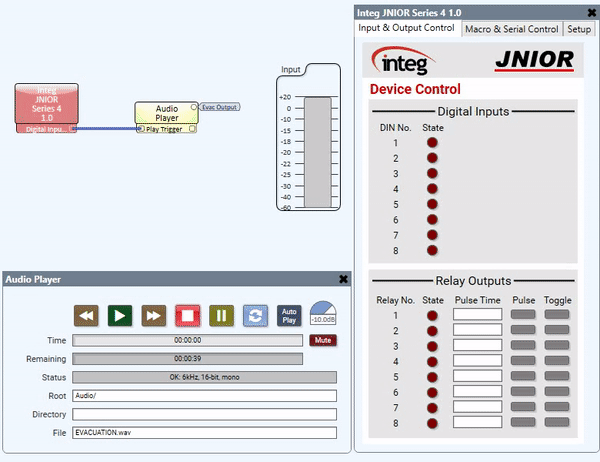Click Relay 5 state LED
This screenshot has height=462, width=600.
tap(432, 377)
